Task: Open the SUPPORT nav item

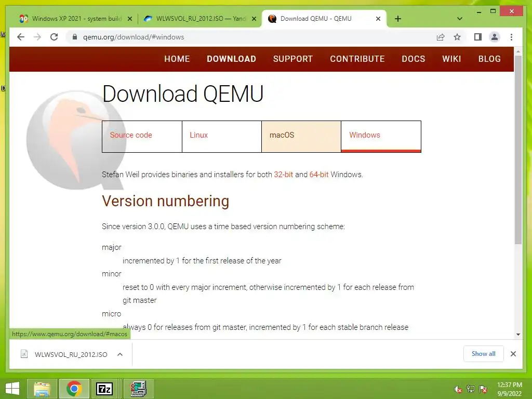Action: click(x=293, y=59)
